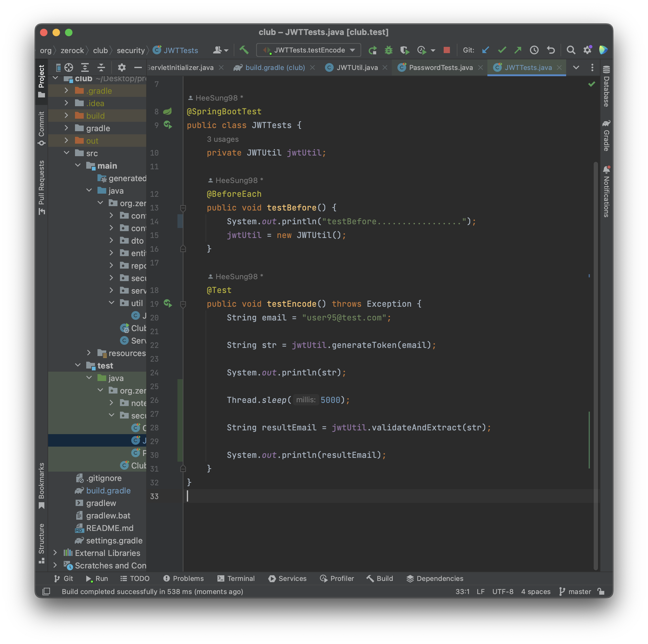Hide the project tool window with the minus

coord(137,67)
